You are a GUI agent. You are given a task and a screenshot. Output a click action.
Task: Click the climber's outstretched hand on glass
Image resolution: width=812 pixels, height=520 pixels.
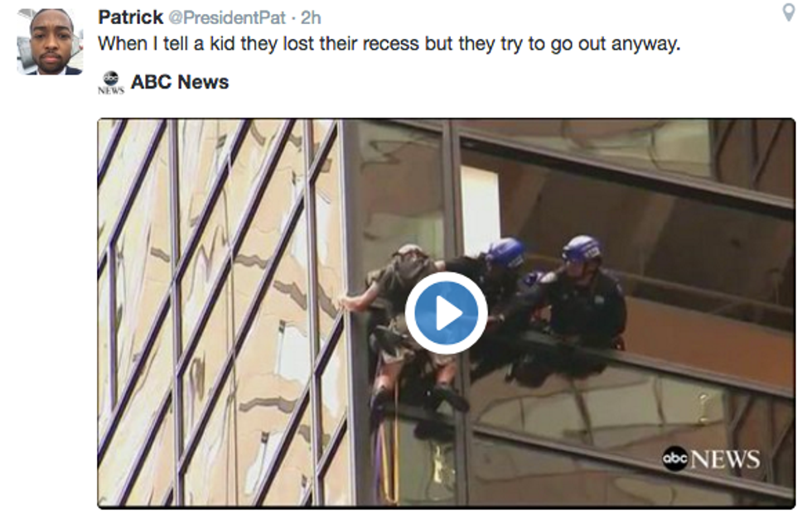346,304
